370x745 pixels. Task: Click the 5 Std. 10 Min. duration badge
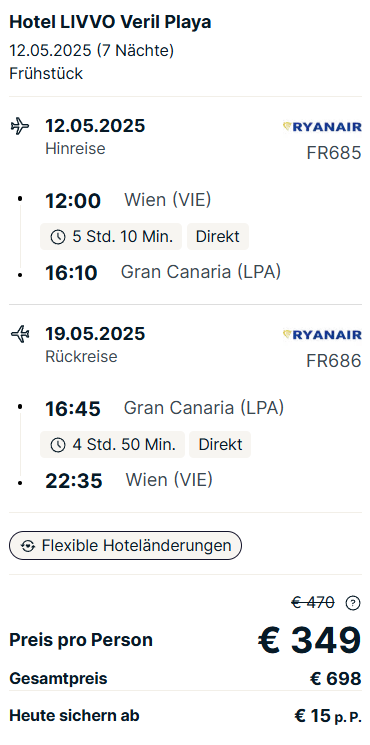111,237
